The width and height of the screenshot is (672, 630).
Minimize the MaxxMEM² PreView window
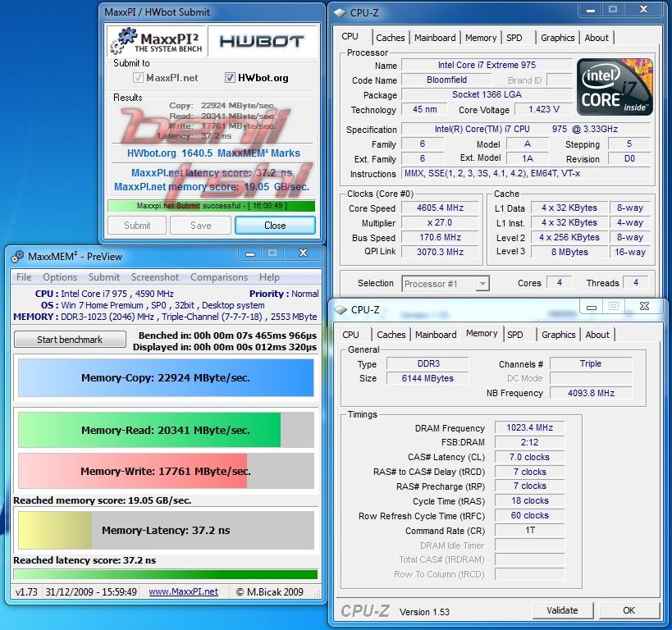tap(250, 253)
